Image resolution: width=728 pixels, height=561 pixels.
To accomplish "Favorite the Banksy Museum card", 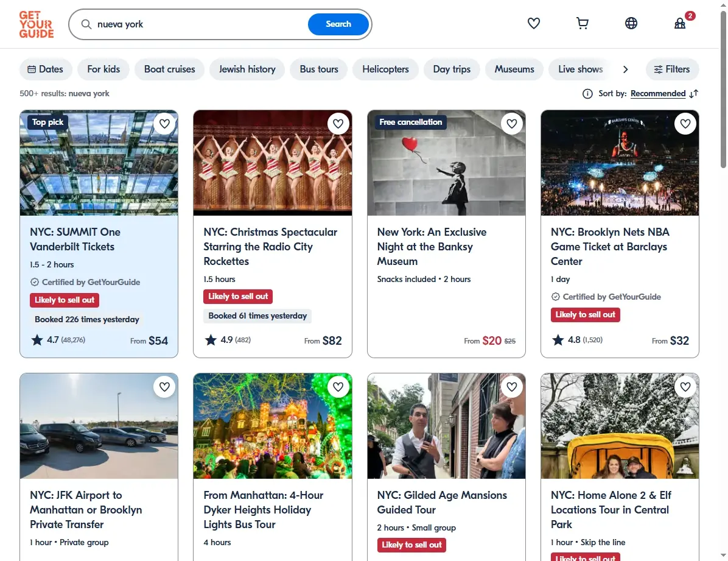I will [x=512, y=124].
